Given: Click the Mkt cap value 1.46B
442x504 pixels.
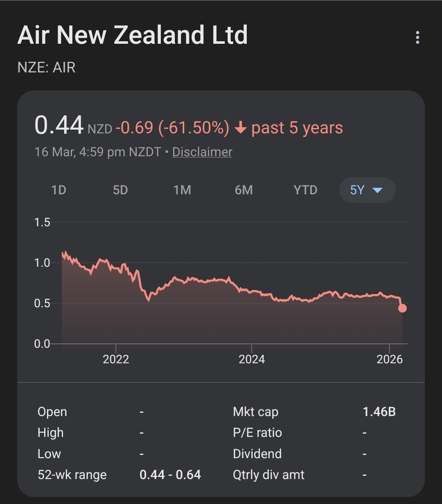Looking at the screenshot, I should [x=379, y=412].
